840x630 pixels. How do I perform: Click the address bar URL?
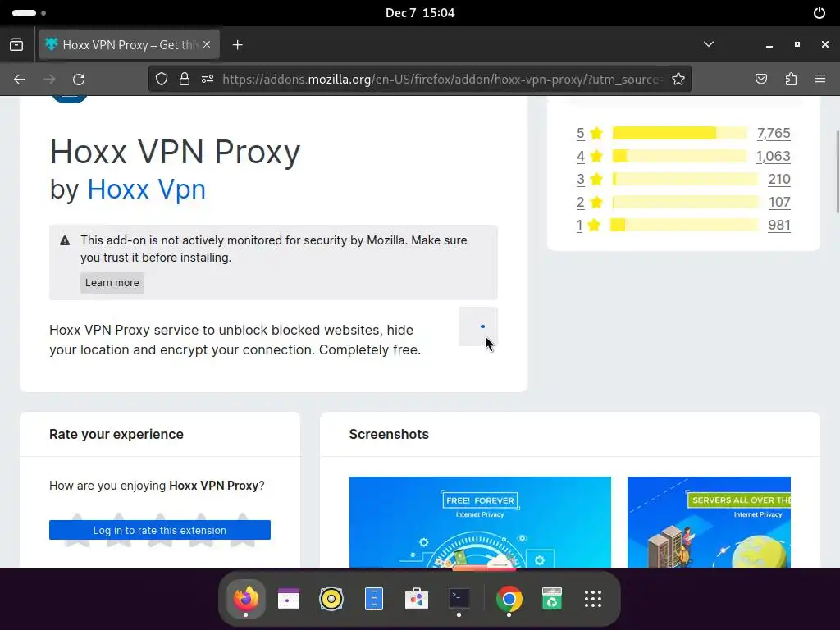(x=442, y=80)
